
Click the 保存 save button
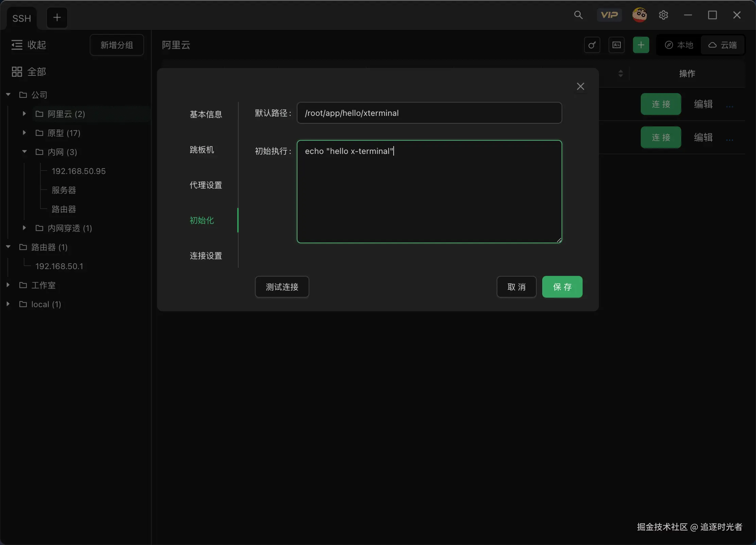pos(562,287)
